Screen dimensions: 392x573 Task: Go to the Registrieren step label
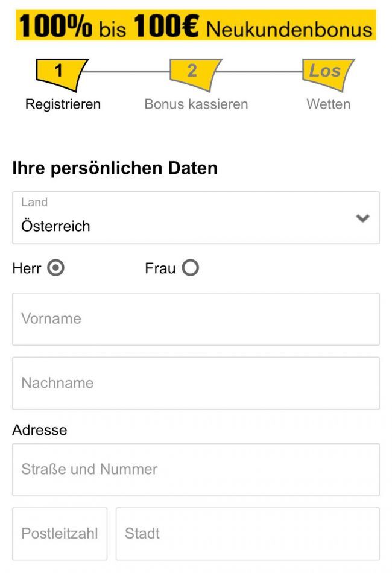pos(63,104)
